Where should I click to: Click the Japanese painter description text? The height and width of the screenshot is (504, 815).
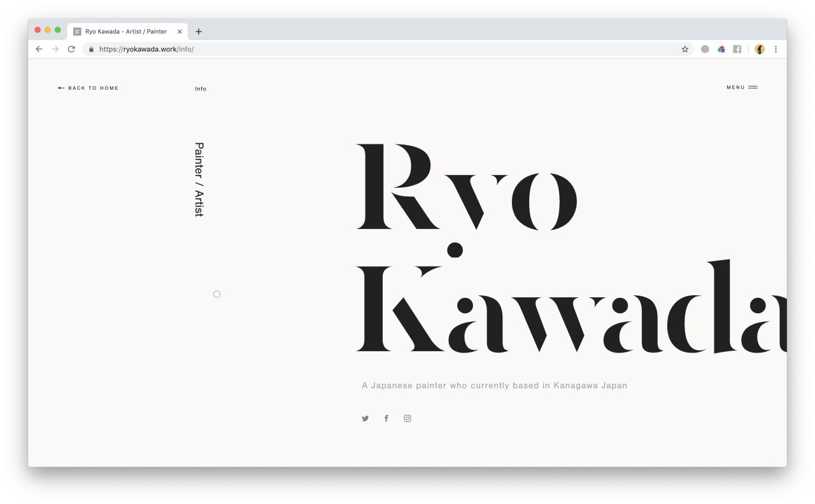pyautogui.click(x=495, y=386)
